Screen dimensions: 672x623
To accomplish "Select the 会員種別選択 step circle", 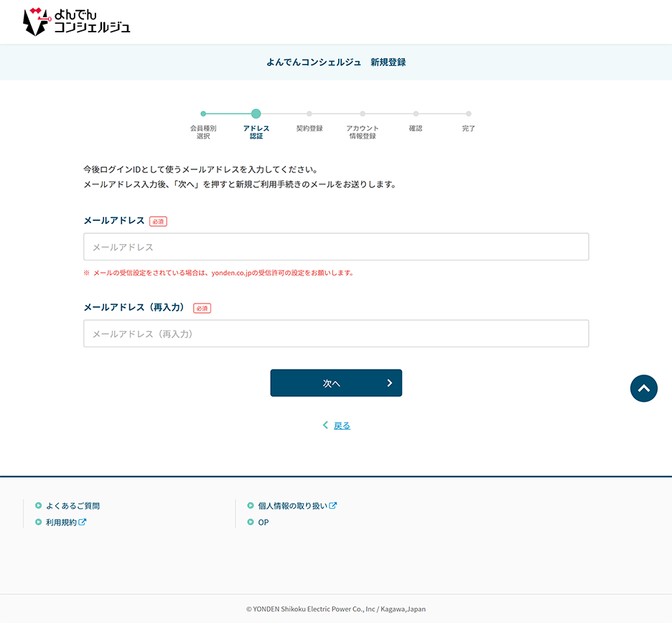I will coord(203,113).
